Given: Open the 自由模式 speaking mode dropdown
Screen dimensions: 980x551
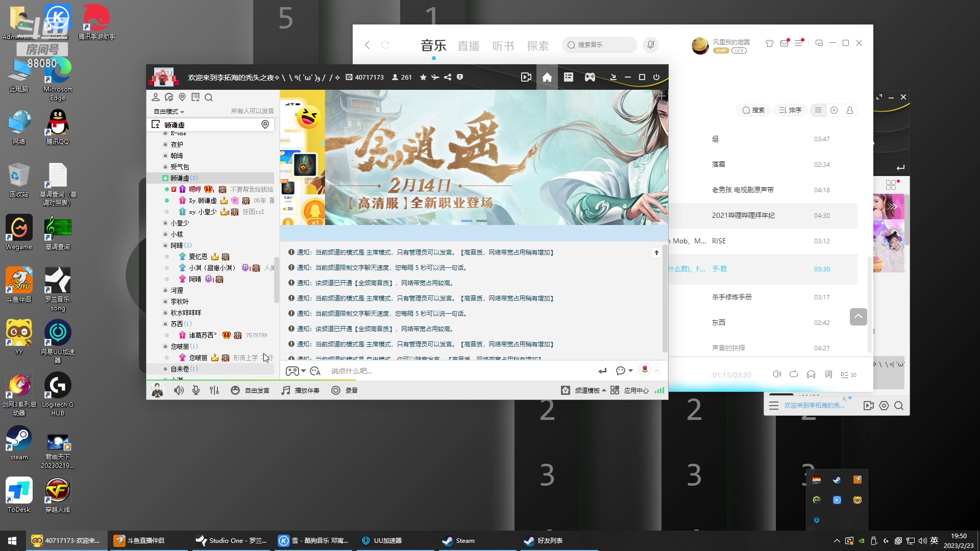Looking at the screenshot, I should (167, 111).
